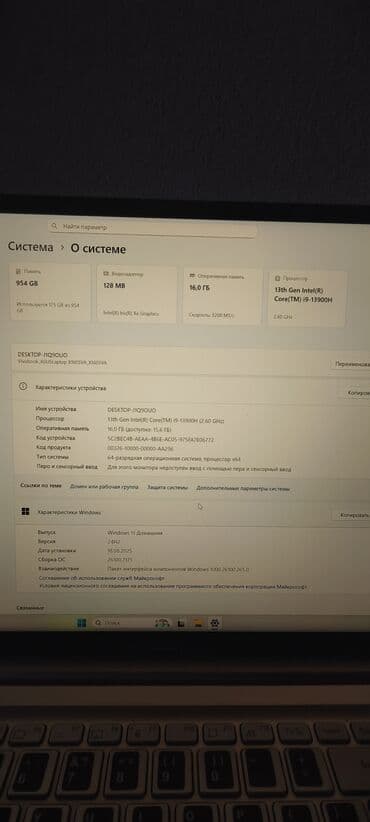Click the 'Переименовать' this PC button

[x=351, y=364]
